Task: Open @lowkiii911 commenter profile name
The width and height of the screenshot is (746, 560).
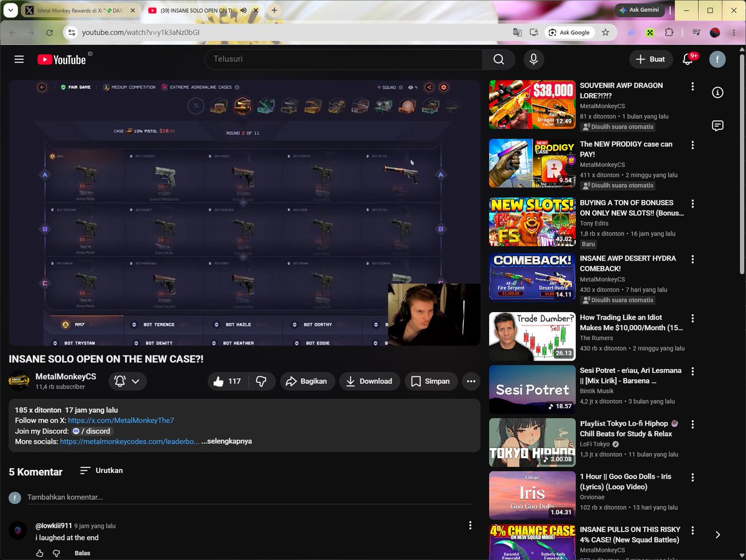Action: click(53, 526)
